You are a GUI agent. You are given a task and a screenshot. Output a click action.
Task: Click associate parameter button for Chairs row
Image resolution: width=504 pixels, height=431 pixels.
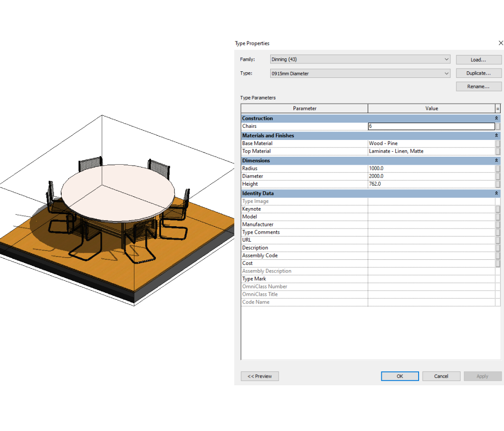(498, 126)
